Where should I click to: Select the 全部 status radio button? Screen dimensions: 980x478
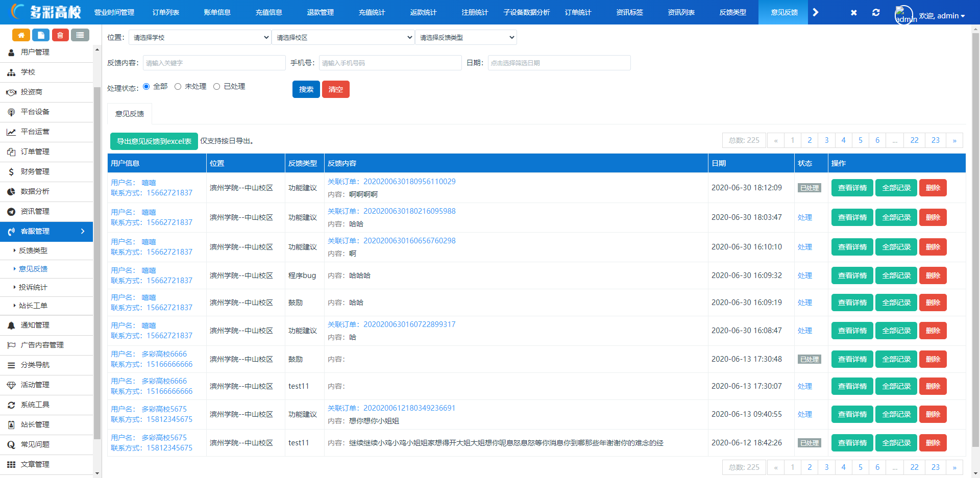146,86
